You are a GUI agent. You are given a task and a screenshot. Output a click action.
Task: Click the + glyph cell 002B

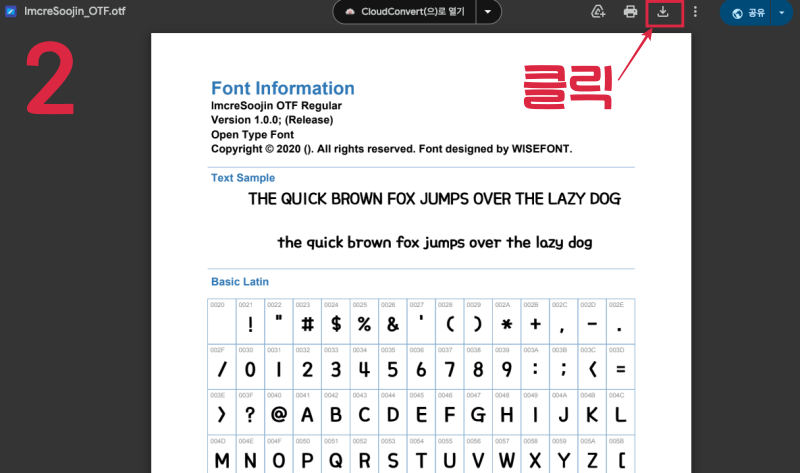(x=535, y=321)
